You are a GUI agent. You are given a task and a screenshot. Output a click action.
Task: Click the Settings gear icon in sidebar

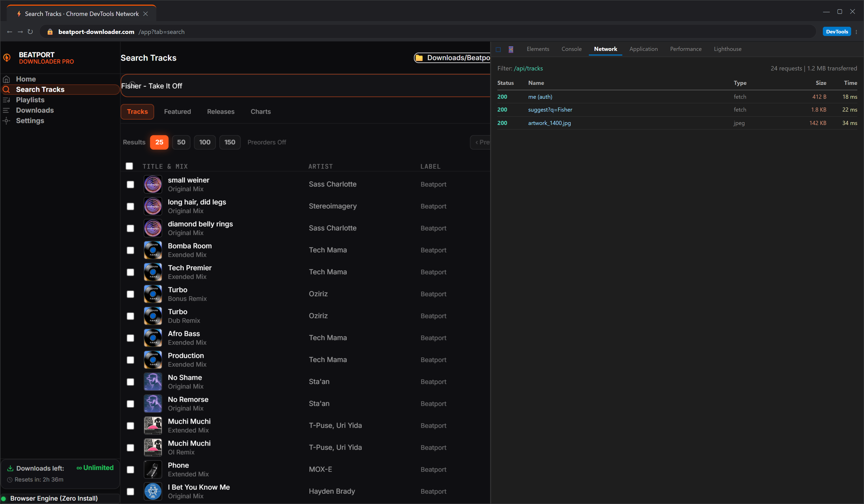click(x=6, y=121)
